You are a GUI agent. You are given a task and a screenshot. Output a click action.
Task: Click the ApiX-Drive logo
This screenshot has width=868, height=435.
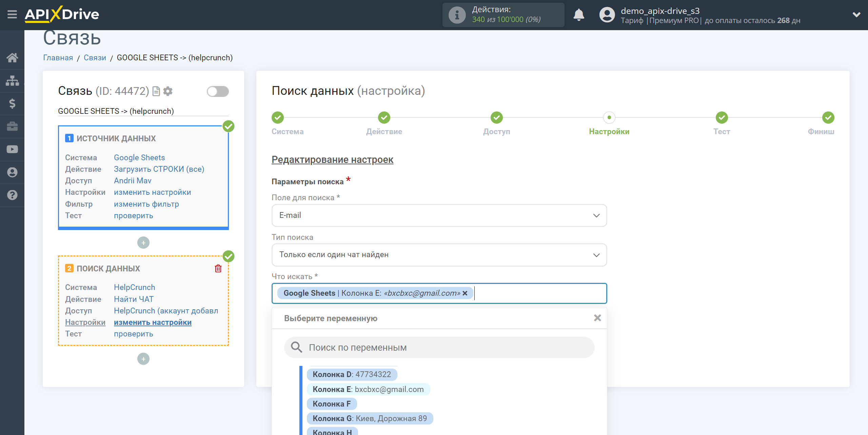[62, 14]
